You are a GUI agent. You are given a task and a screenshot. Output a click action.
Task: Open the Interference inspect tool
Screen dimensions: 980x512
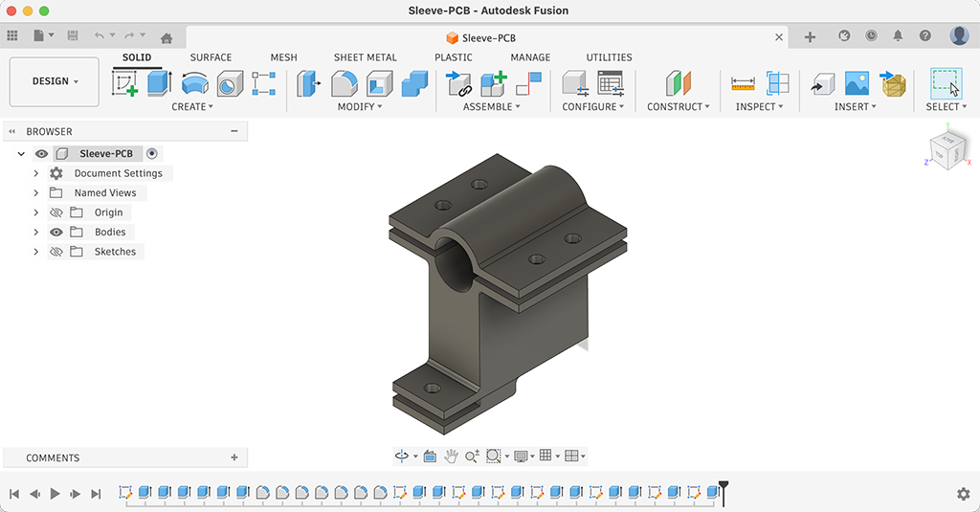pos(777,83)
